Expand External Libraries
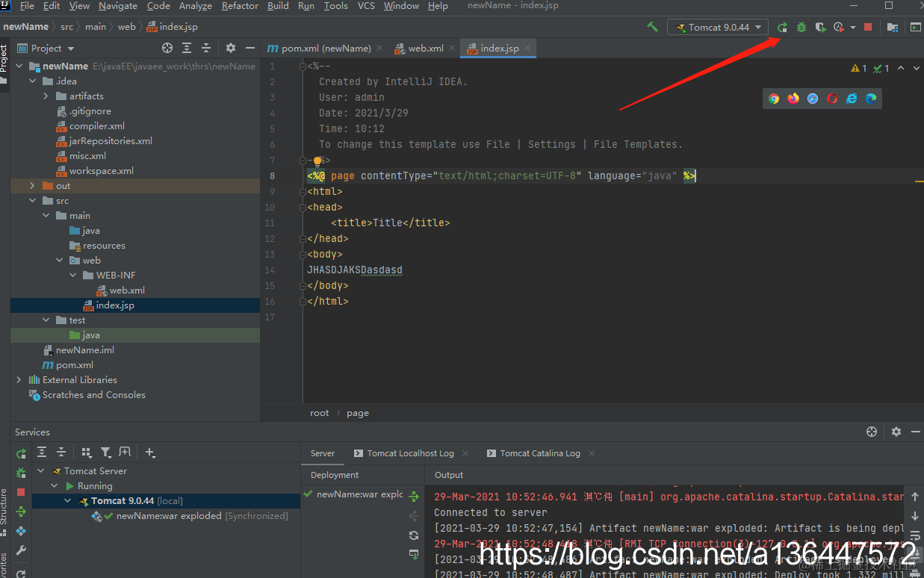This screenshot has height=578, width=924. pos(19,379)
